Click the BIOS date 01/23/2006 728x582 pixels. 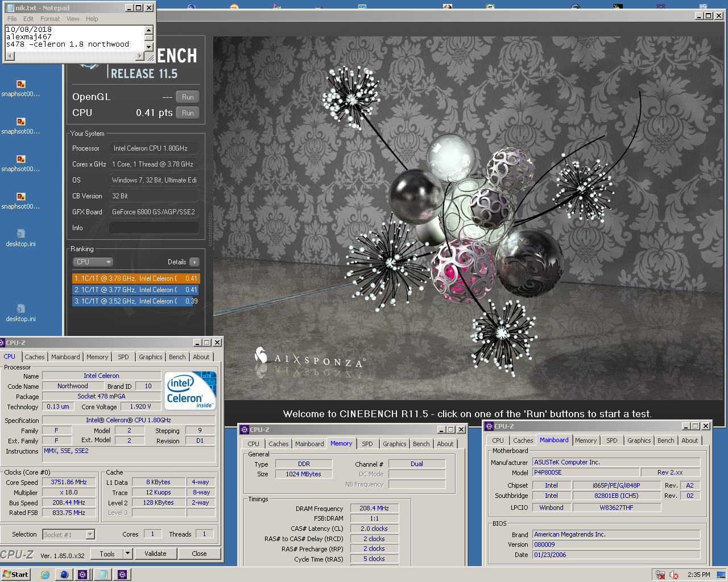coord(617,555)
